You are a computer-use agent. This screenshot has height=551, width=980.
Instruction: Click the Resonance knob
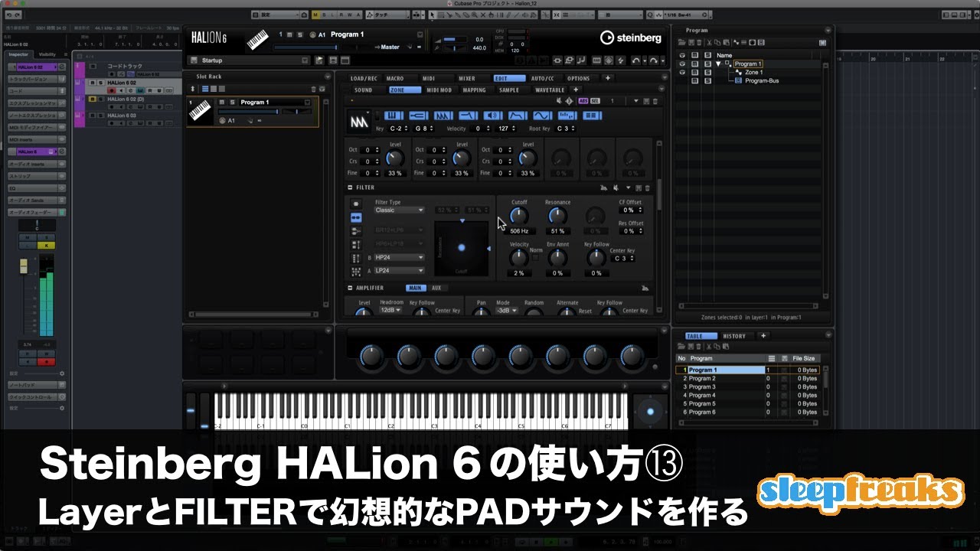(x=557, y=217)
